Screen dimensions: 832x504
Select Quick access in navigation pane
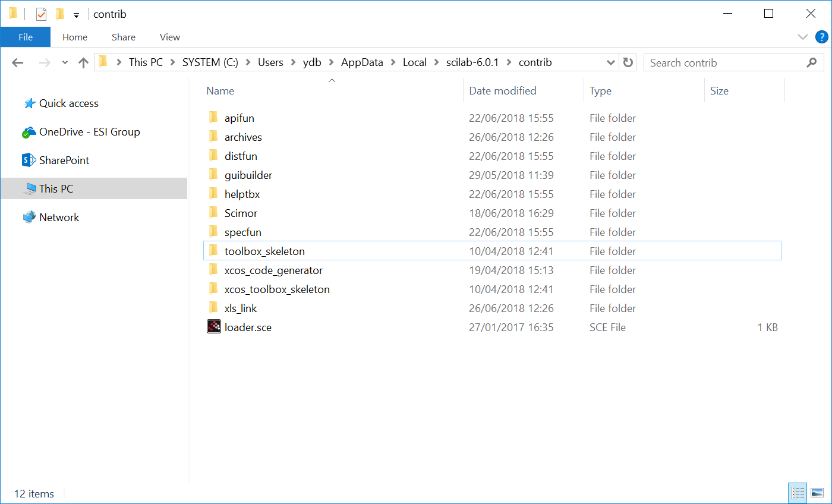69,103
